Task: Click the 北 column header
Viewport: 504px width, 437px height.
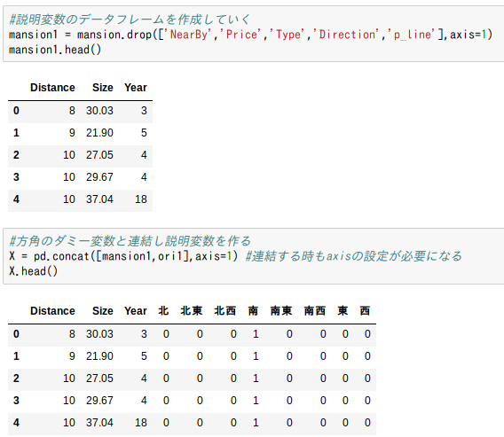Action: tap(163, 311)
